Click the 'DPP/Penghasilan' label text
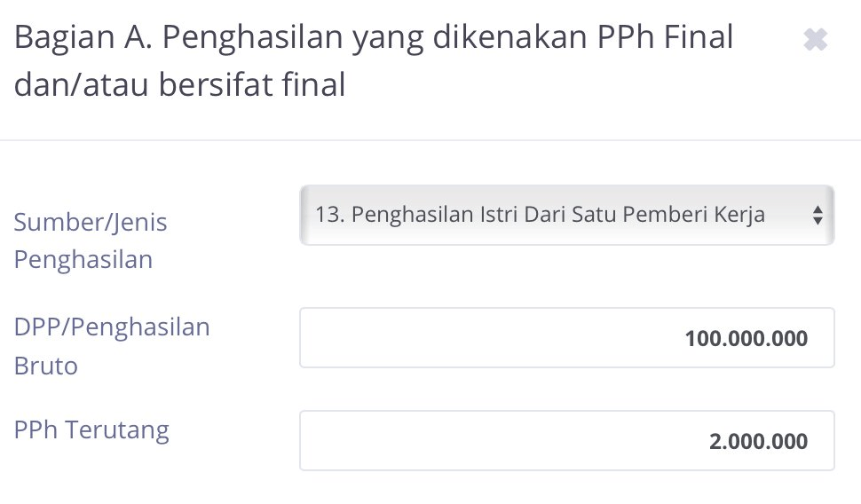 coord(112,327)
